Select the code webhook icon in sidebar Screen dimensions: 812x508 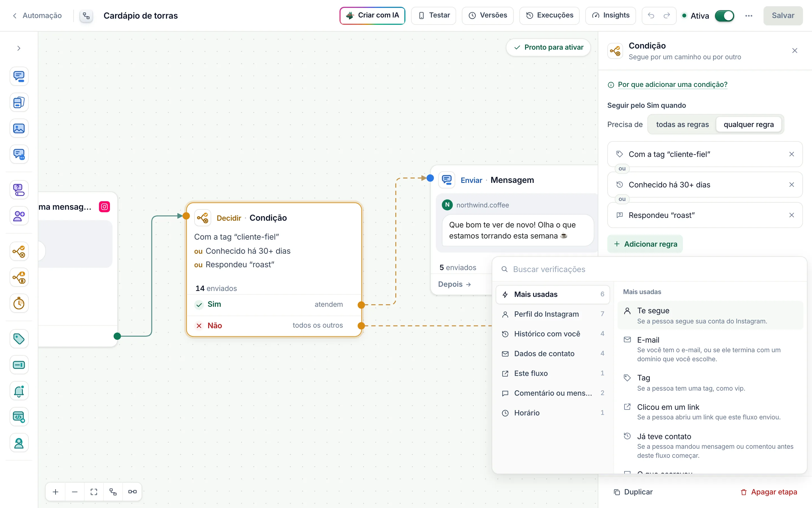pyautogui.click(x=19, y=417)
